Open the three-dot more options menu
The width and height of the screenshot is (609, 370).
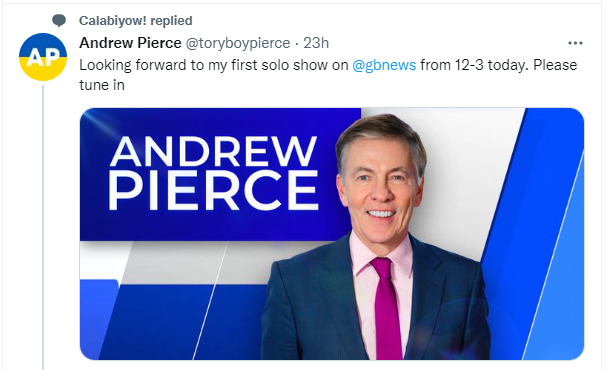575,43
